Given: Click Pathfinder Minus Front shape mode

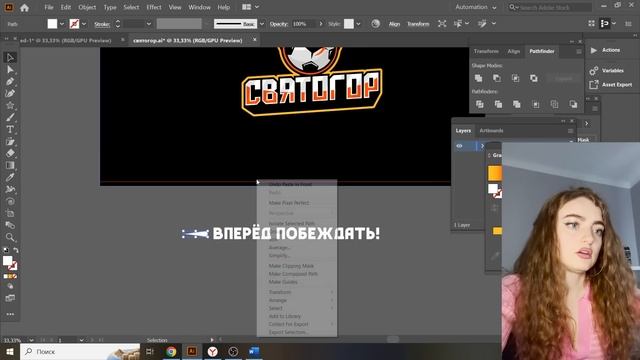Looking at the screenshot, I should [x=497, y=78].
